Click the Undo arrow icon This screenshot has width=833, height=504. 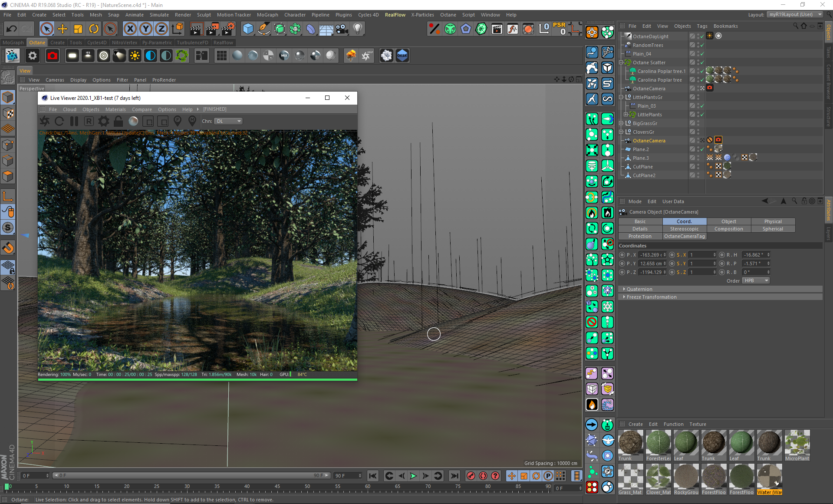[x=12, y=29]
